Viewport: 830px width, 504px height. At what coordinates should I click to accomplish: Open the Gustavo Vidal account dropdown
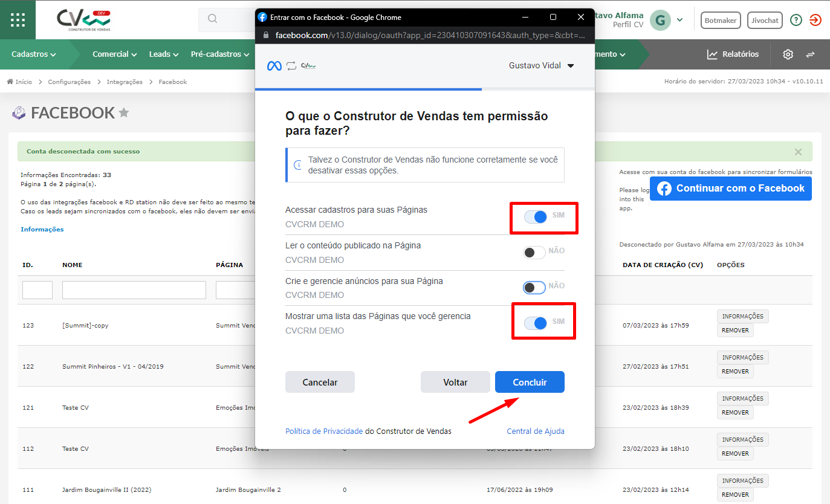tap(541, 66)
